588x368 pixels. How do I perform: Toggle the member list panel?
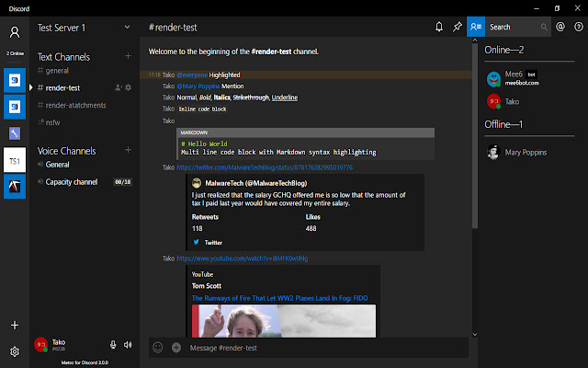point(476,28)
